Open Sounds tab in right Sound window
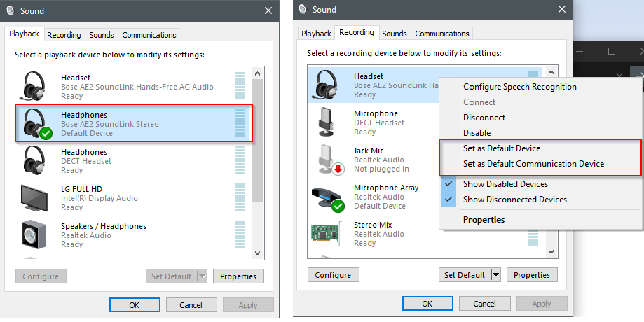This screenshot has width=644, height=322. pos(395,34)
